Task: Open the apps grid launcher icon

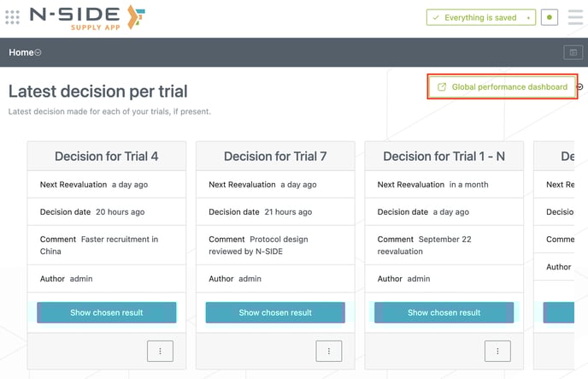Action: coord(12,17)
